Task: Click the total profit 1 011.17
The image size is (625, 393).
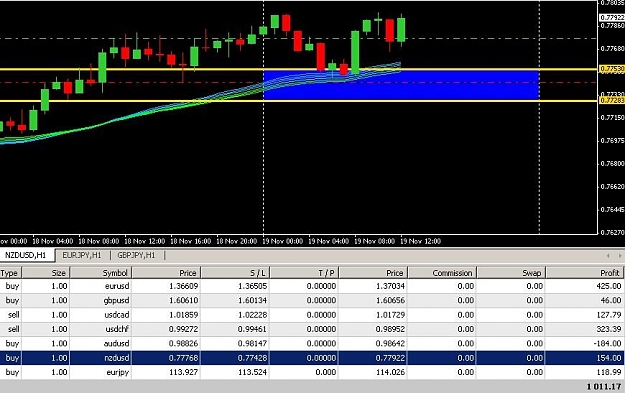Action: pyautogui.click(x=604, y=386)
